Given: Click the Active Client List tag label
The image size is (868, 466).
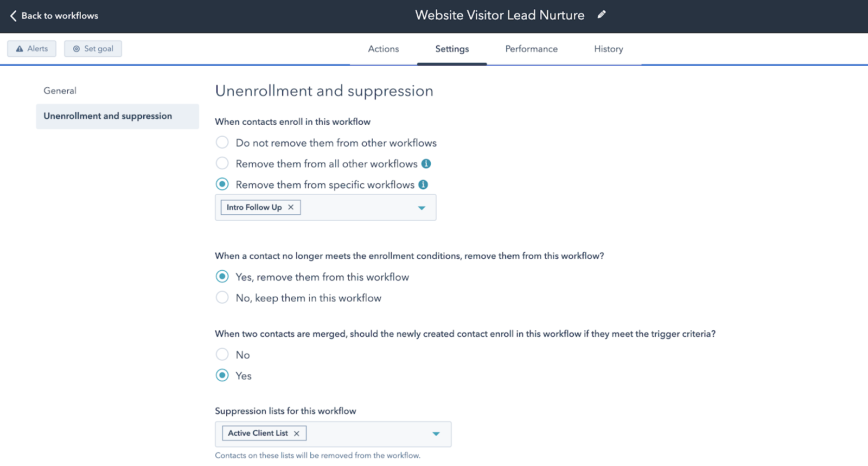Looking at the screenshot, I should 258,433.
